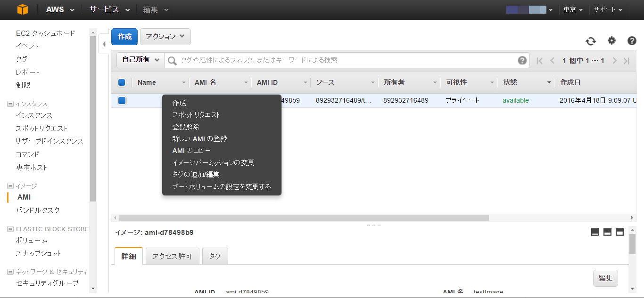Open EC2 ダッシュボード in sidebar
644x298 pixels.
(45, 33)
